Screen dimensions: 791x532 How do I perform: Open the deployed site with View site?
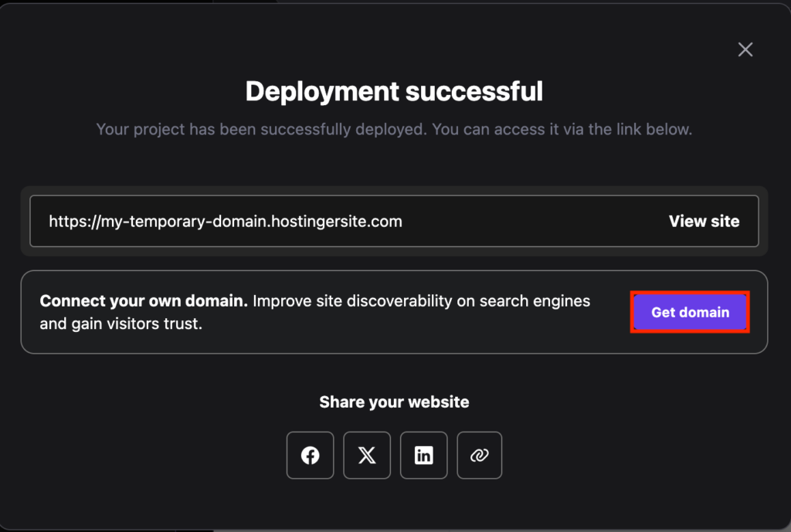point(704,221)
